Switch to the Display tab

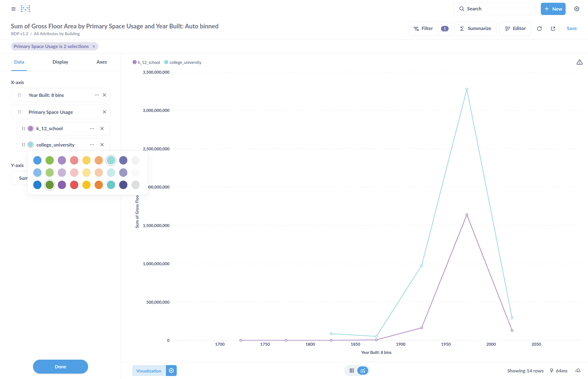pos(60,62)
